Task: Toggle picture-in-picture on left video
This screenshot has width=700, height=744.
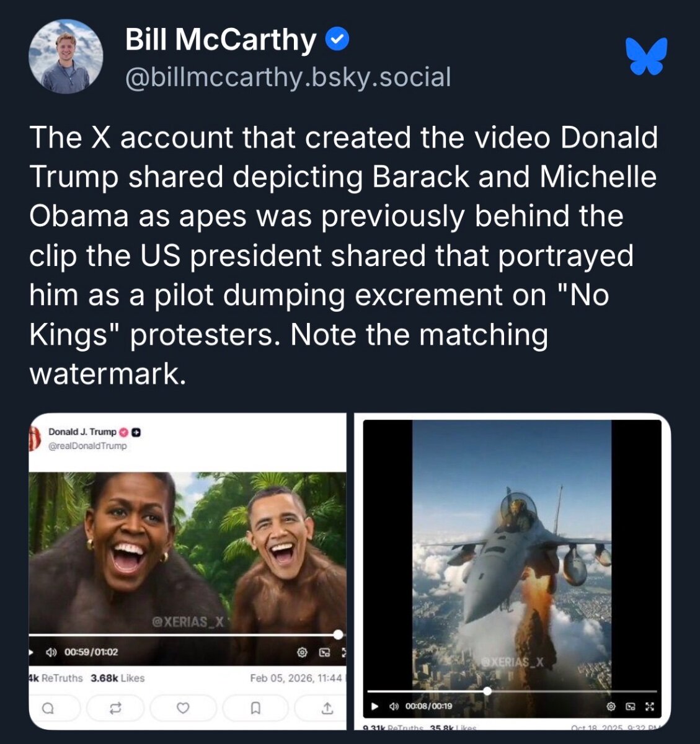Action: pyautogui.click(x=324, y=652)
